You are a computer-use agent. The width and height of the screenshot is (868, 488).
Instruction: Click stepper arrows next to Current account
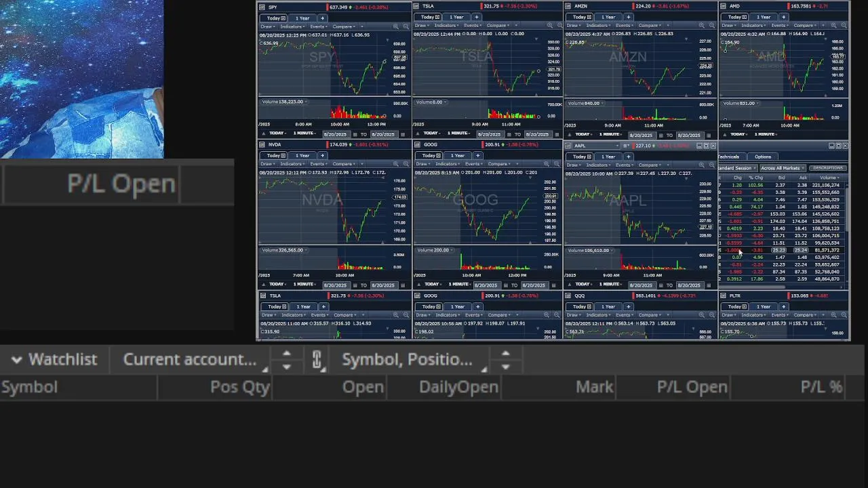[x=286, y=360]
